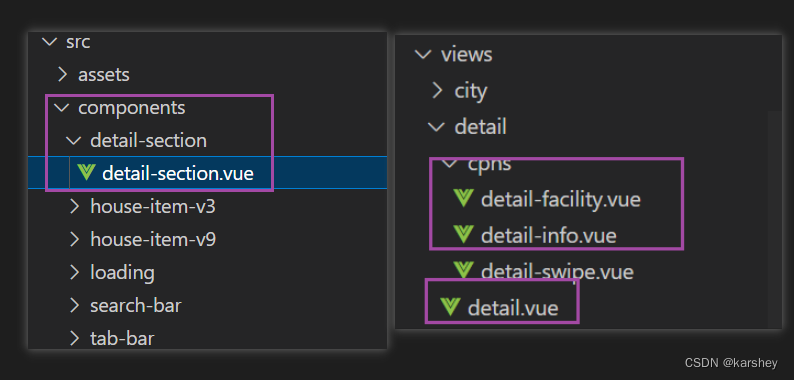Click the Vue icon beside detail-swipe.vue
Viewport: 794px width, 380px height.
(x=463, y=271)
